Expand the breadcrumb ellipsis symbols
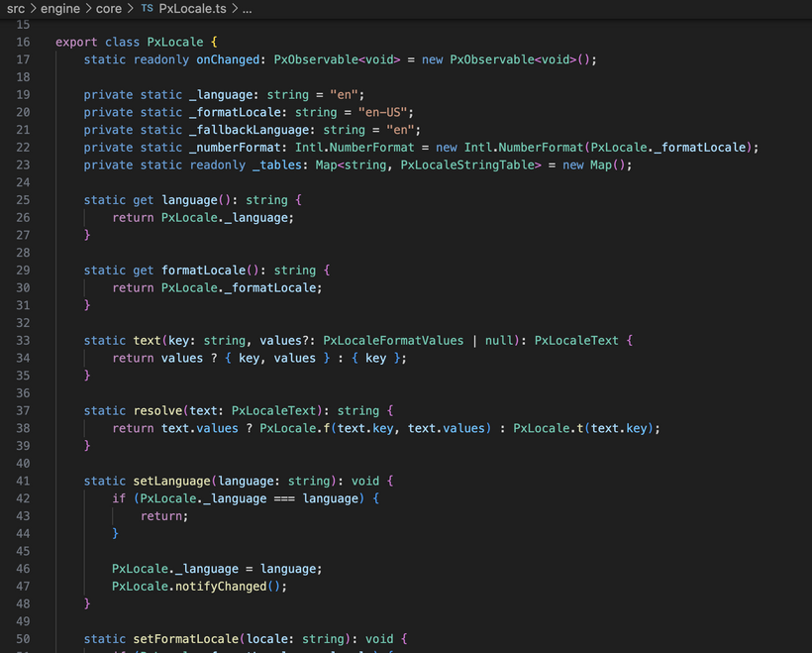This screenshot has height=653, width=812. [248, 9]
